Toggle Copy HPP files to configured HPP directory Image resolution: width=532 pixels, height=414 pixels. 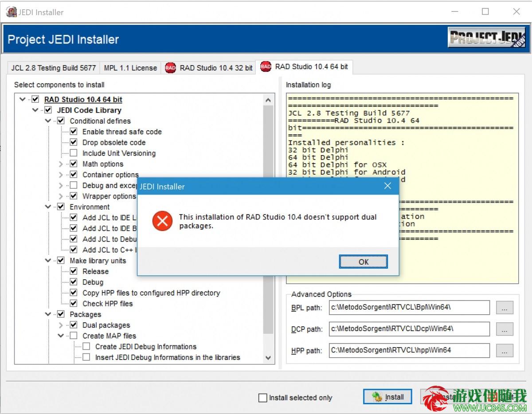click(x=74, y=293)
